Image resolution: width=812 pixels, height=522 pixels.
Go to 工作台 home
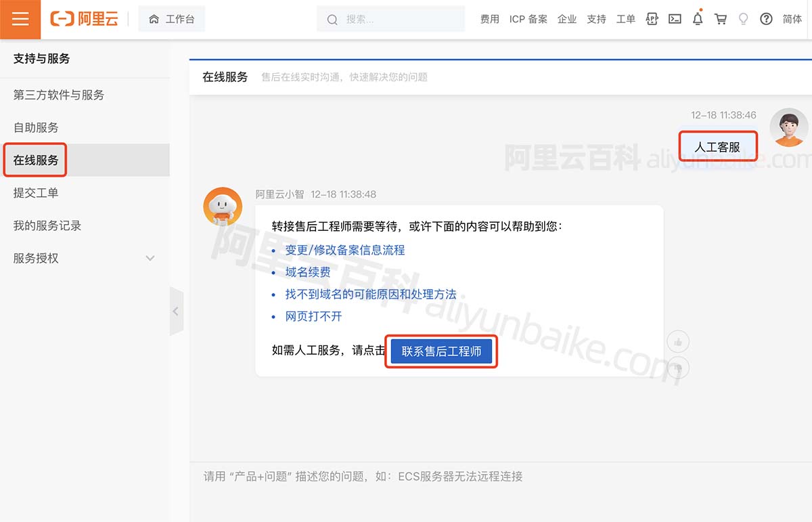(x=172, y=19)
